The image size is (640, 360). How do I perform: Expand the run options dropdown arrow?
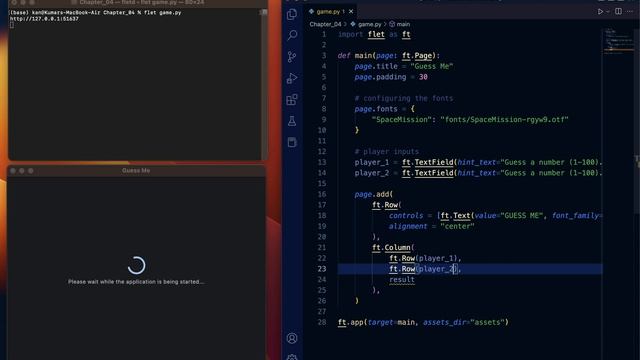click(608, 11)
